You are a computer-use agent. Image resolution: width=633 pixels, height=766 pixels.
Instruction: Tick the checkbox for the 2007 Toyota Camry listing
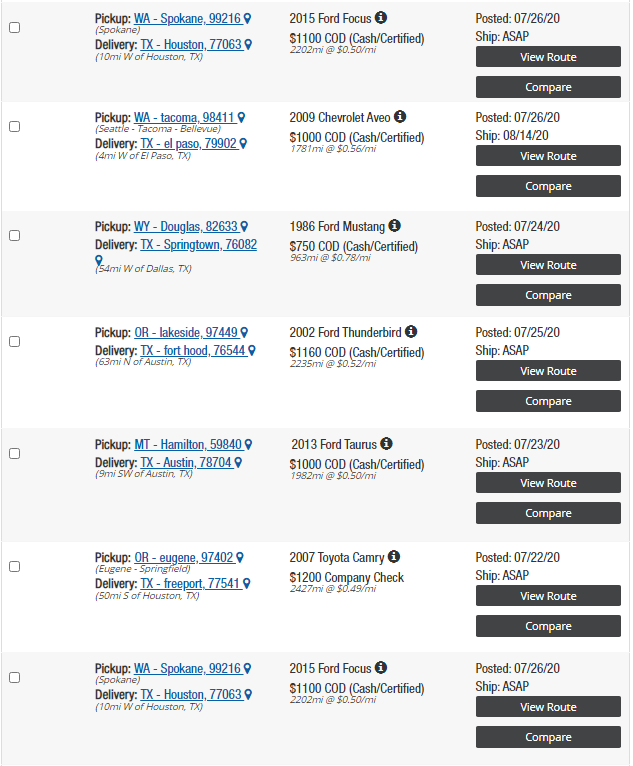15,567
